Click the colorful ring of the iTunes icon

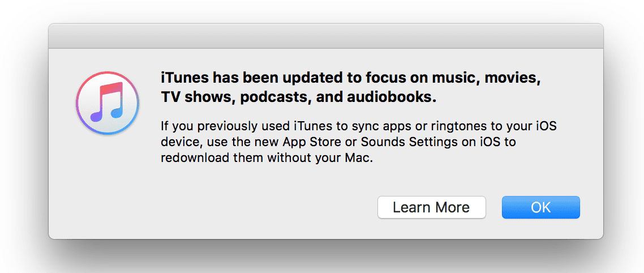click(x=108, y=75)
